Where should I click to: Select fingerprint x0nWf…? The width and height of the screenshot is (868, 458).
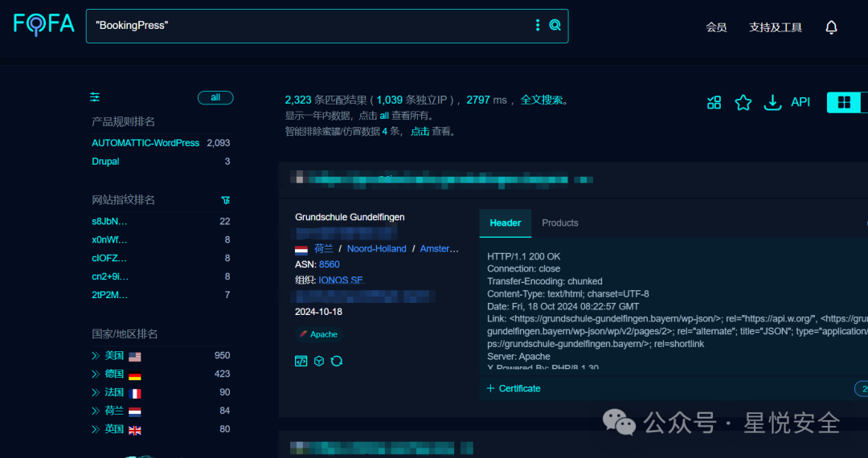pos(109,240)
